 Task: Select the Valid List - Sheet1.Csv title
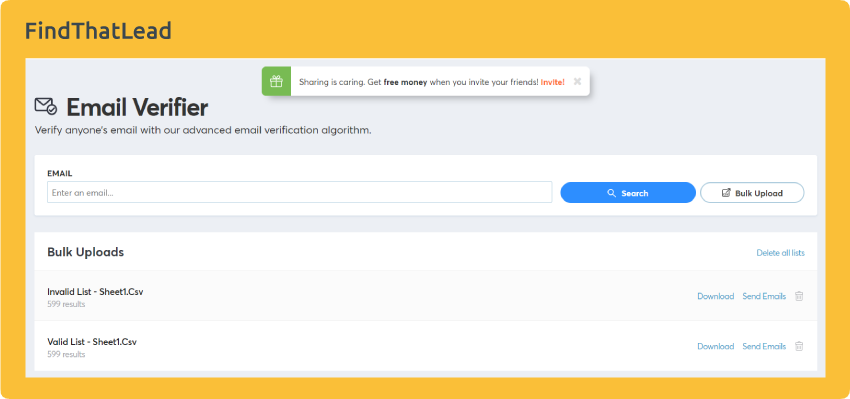point(92,342)
